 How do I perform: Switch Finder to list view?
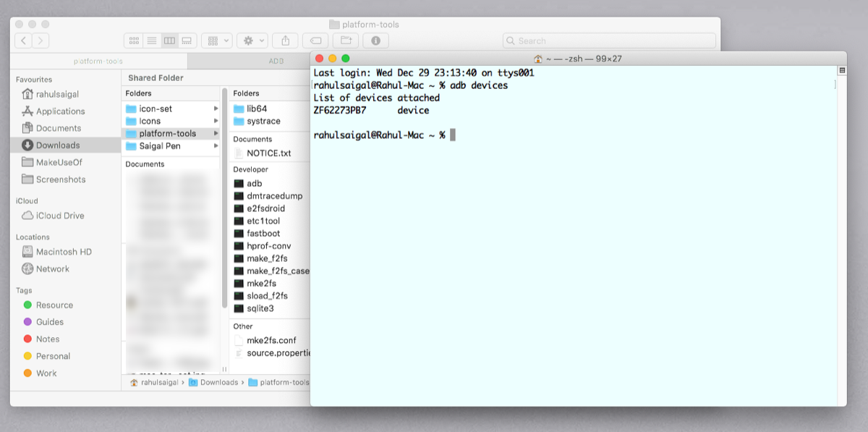(x=151, y=41)
